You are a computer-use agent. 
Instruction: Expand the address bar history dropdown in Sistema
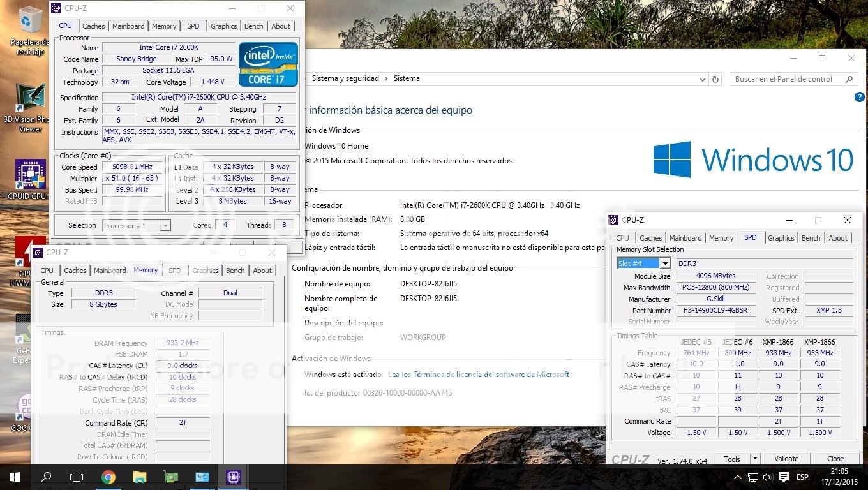tap(702, 79)
